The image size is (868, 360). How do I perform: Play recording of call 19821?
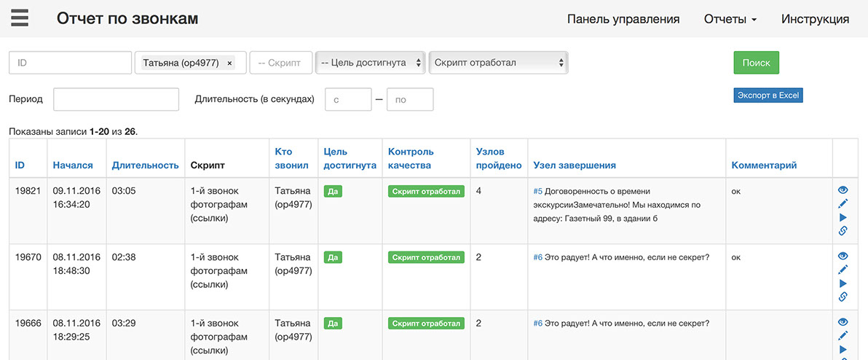click(x=843, y=217)
